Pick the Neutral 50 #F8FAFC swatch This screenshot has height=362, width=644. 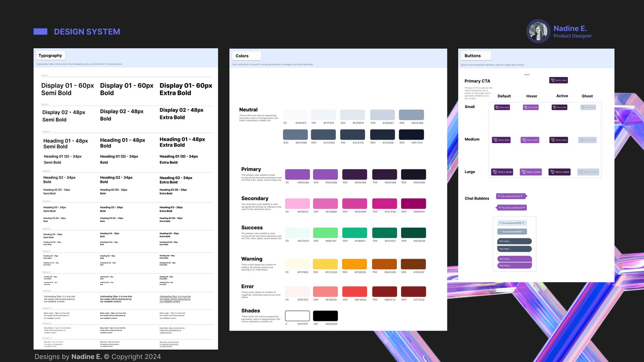click(x=295, y=115)
